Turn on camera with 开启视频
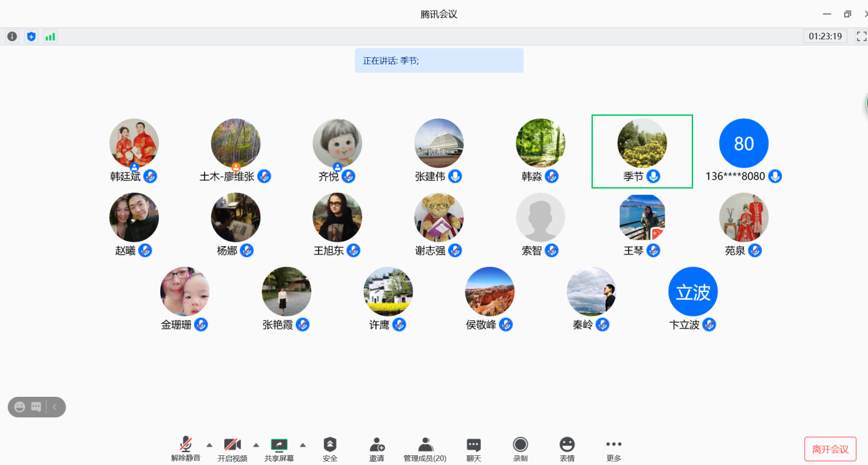Image resolution: width=868 pixels, height=465 pixels. 232,448
